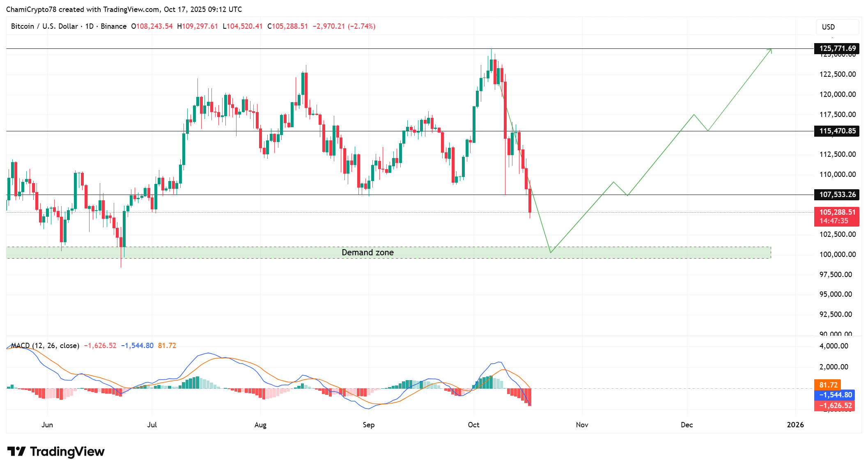The image size is (868, 470).
Task: Click the 1D interval text in header
Action: coord(90,26)
